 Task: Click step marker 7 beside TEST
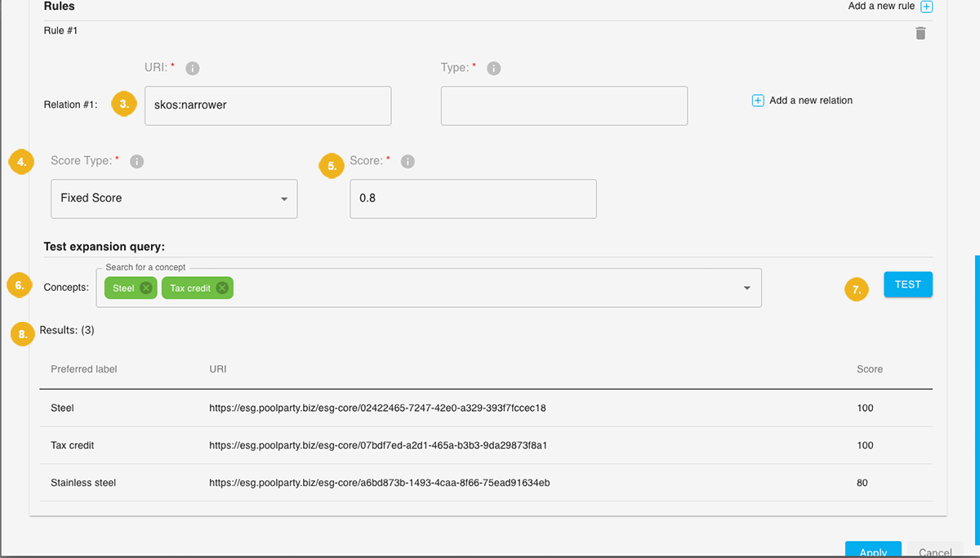tap(857, 289)
